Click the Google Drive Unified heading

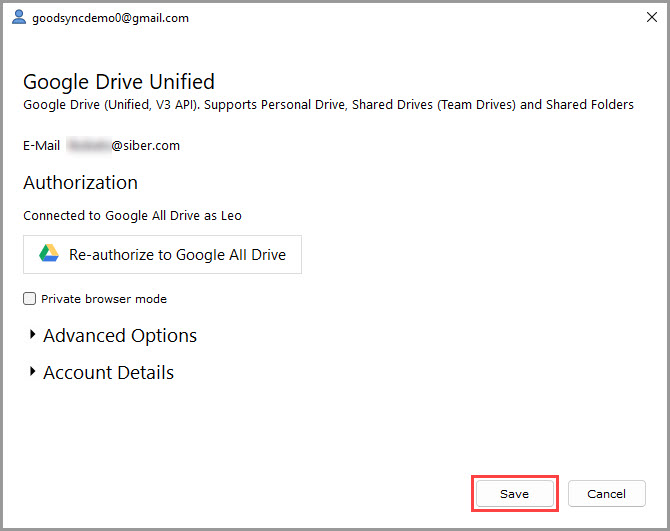(x=119, y=82)
